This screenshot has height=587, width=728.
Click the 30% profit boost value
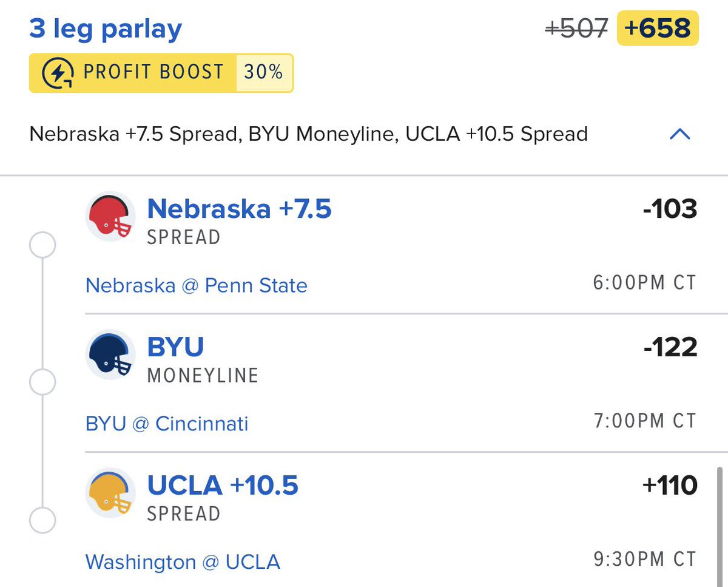(x=263, y=73)
